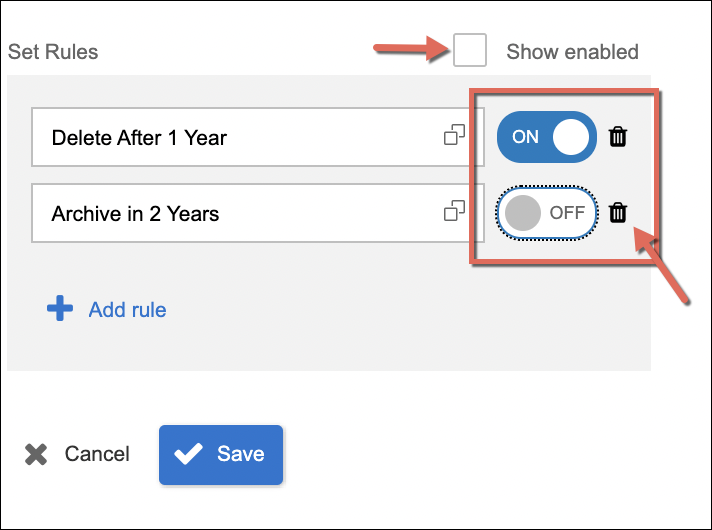This screenshot has height=530, width=712.
Task: Click the checkmark icon inside Save
Action: [187, 454]
